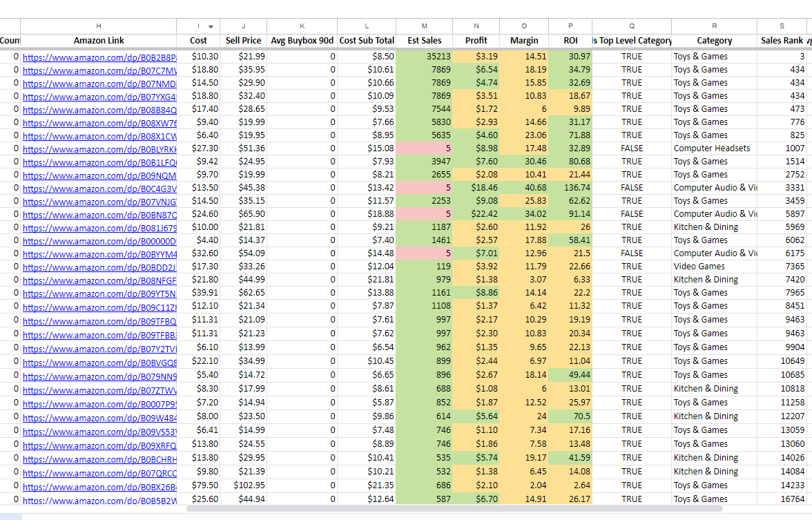Click the 'Cost Sub Total' header cell

pos(367,40)
